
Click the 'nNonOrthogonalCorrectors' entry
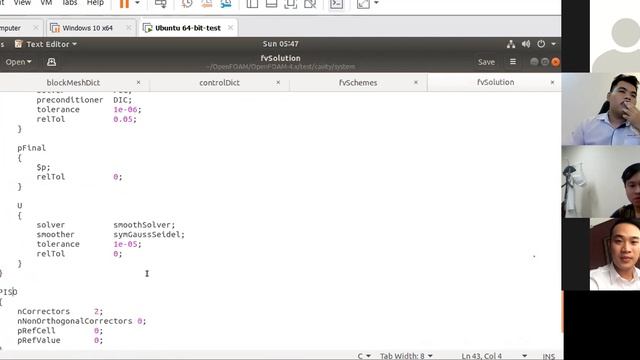(75, 321)
